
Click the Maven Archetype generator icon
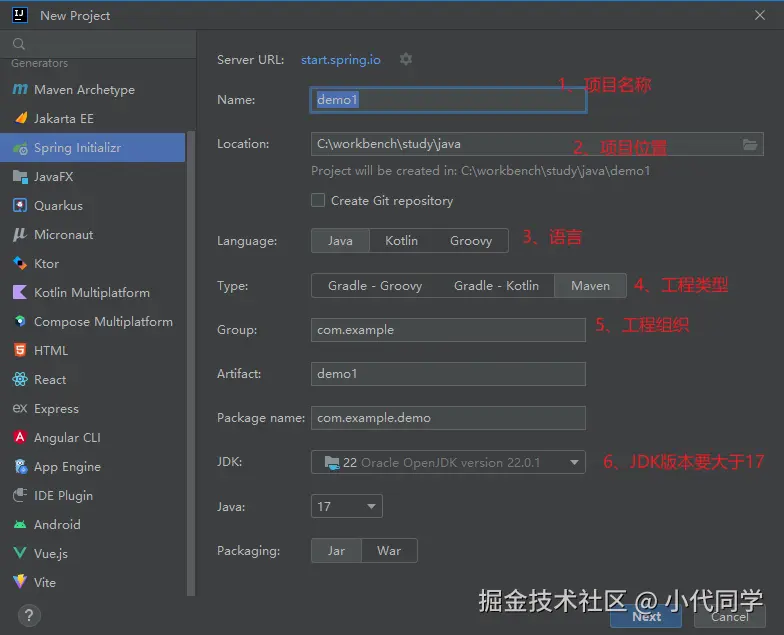20,90
